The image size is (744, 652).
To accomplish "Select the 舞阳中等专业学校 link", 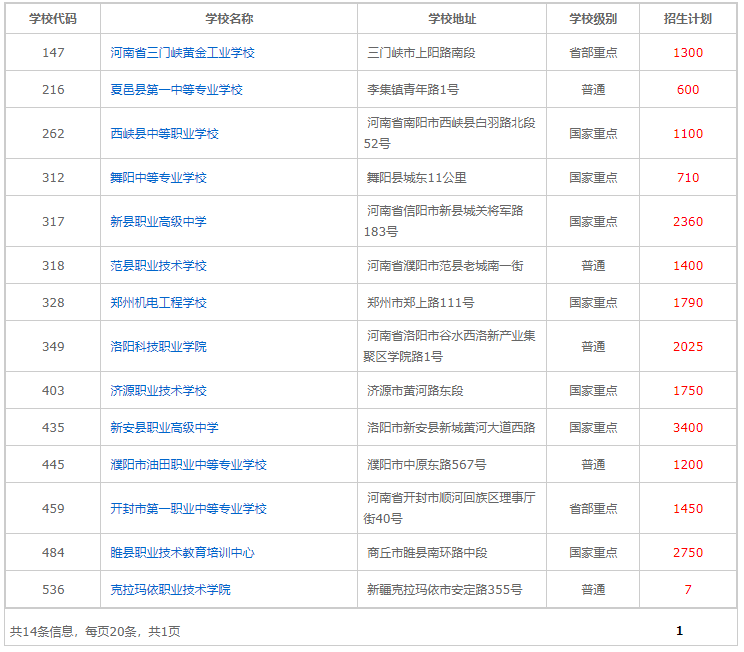I will 158,178.
